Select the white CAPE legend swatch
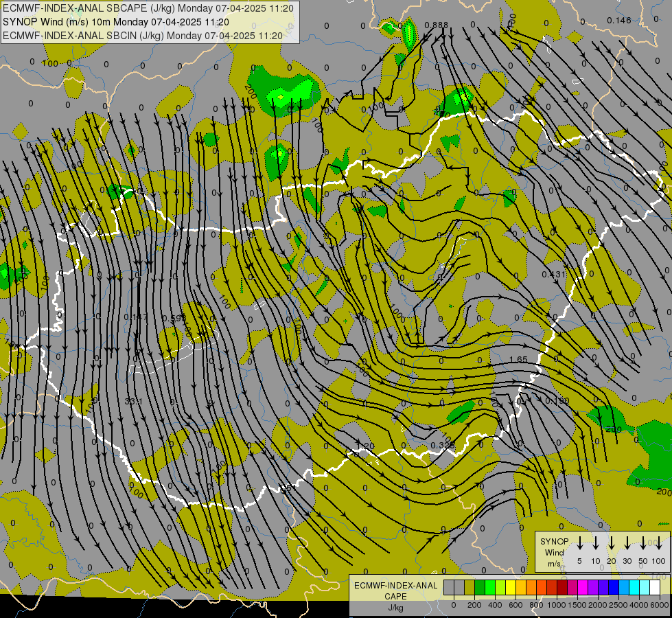Screen dimensions: 672x618 point(655,587)
